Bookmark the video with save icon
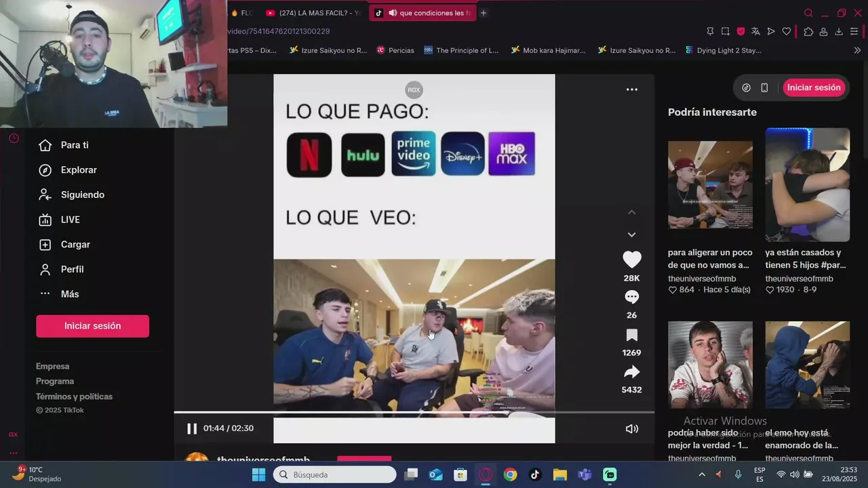This screenshot has height=488, width=868. point(631,335)
